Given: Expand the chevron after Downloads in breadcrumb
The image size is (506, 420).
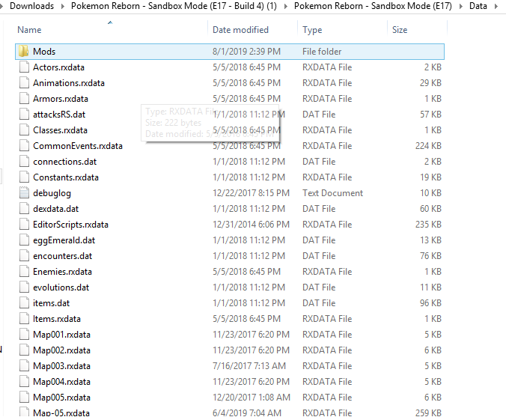Looking at the screenshot, I should pyautogui.click(x=62, y=6).
